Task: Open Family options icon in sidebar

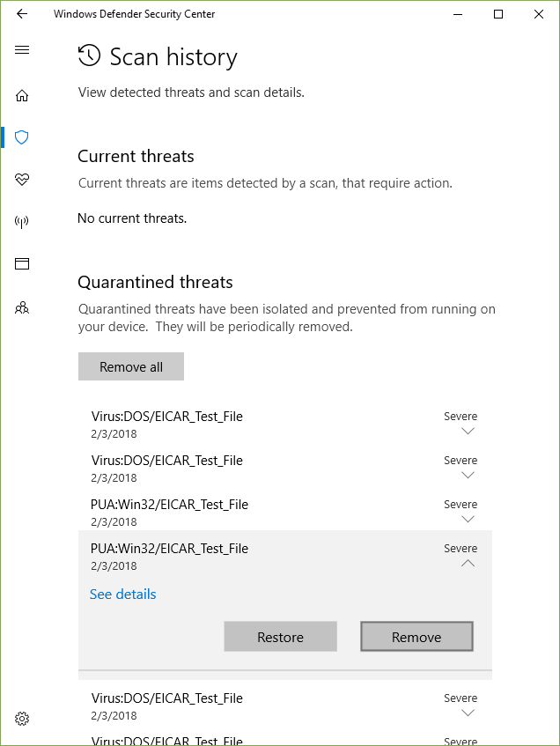Action: (x=22, y=307)
